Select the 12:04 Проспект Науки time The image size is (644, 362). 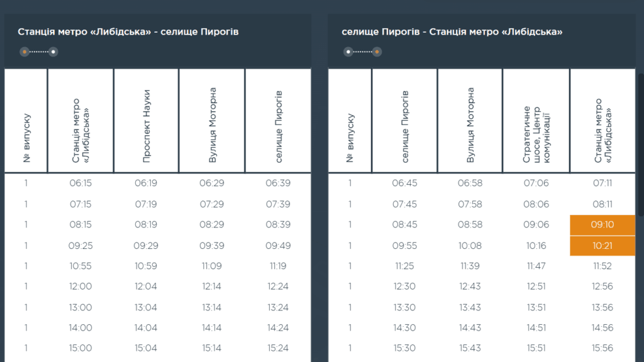[146, 287]
